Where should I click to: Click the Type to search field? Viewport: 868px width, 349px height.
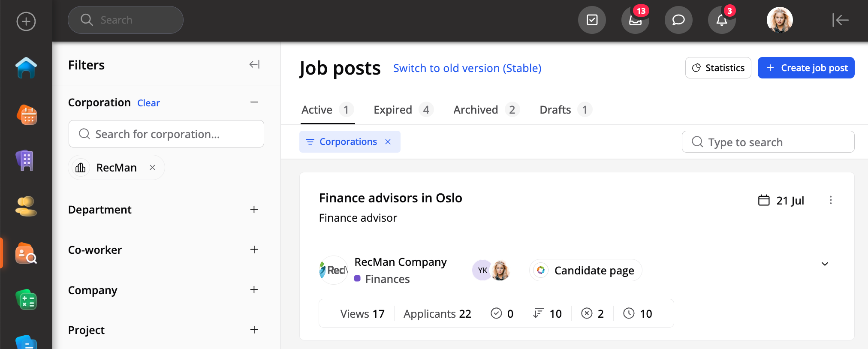coord(768,142)
